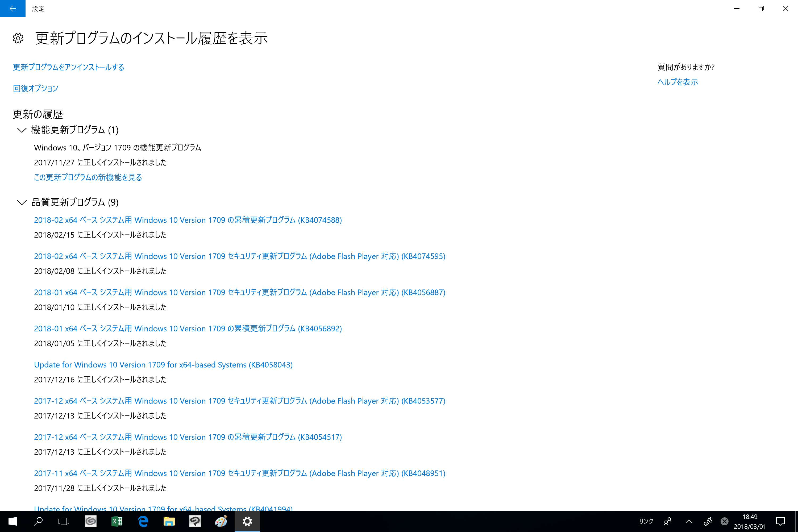Click the 2017/12/16 install status text
Screen dimensions: 798x532
100,380
